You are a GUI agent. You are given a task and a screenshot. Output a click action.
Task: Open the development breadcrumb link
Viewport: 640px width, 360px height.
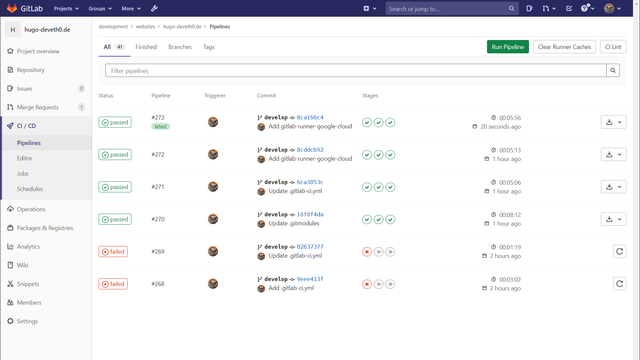pyautogui.click(x=113, y=27)
